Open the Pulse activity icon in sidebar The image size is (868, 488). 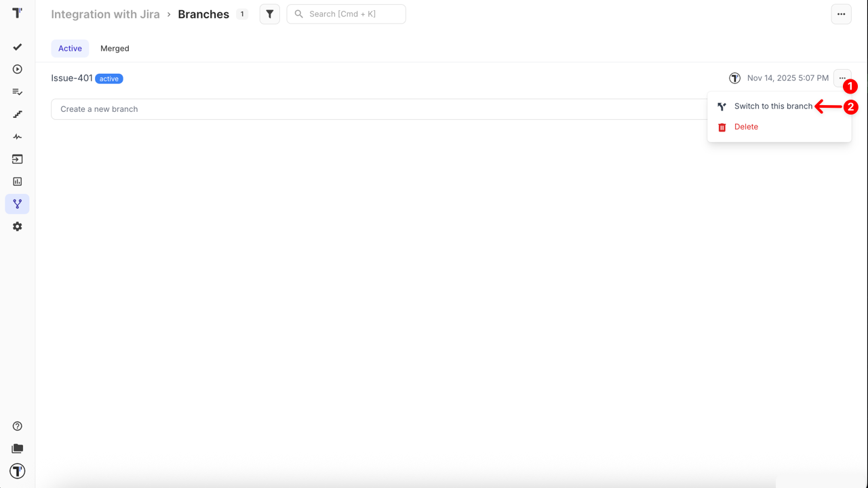tap(18, 137)
